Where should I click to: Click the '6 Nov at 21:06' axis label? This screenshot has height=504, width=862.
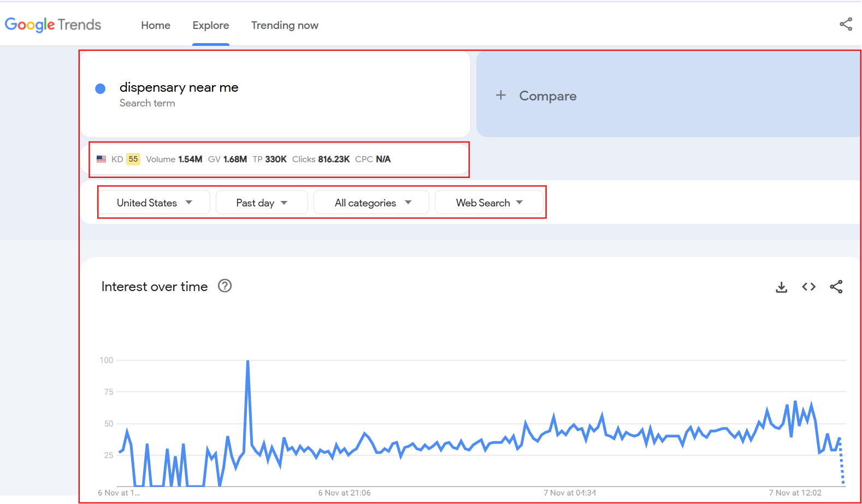(345, 493)
